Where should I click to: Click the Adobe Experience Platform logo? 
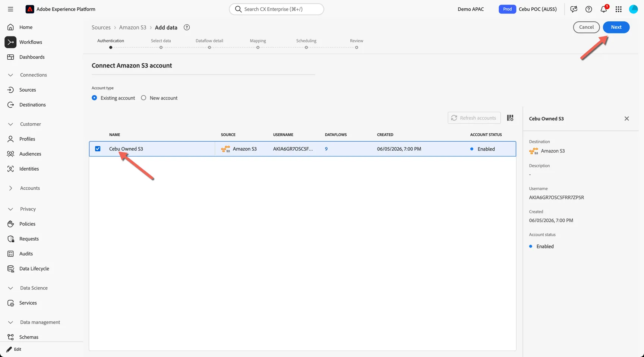tap(29, 9)
